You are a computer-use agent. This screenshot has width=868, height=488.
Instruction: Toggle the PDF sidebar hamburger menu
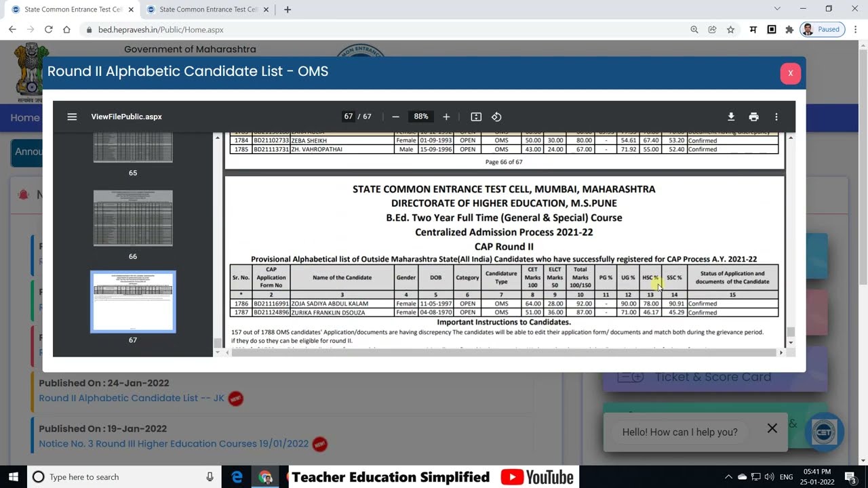tap(72, 117)
